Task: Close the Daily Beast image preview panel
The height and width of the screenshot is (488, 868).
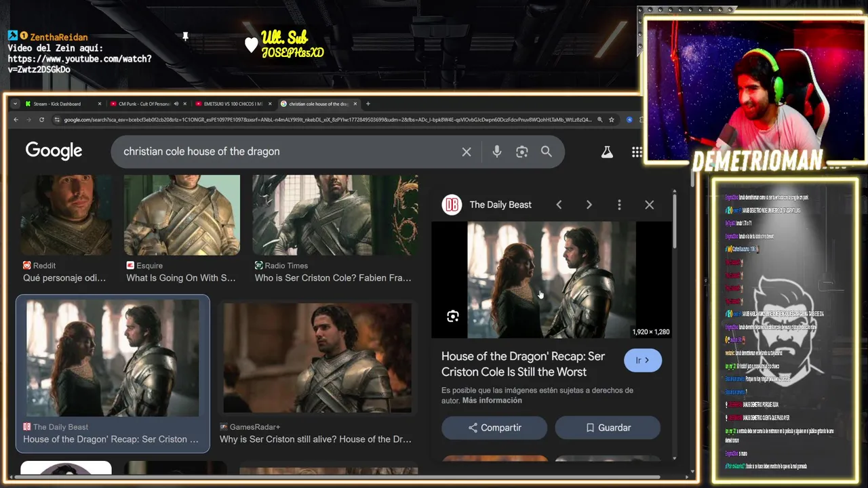Action: coord(649,205)
